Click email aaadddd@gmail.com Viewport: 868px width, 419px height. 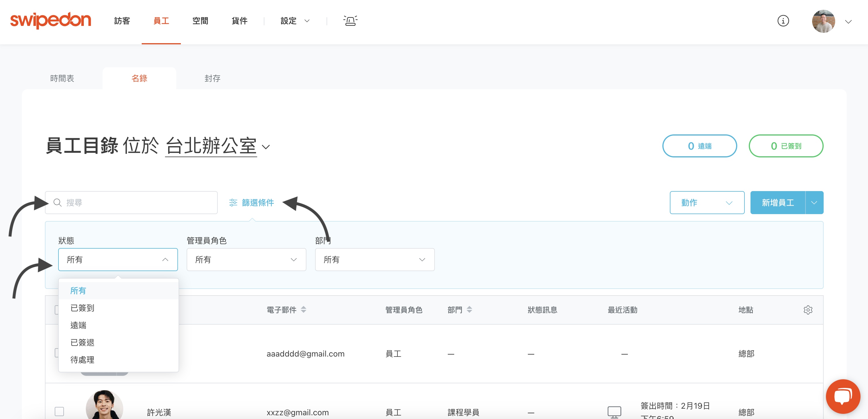coord(305,354)
